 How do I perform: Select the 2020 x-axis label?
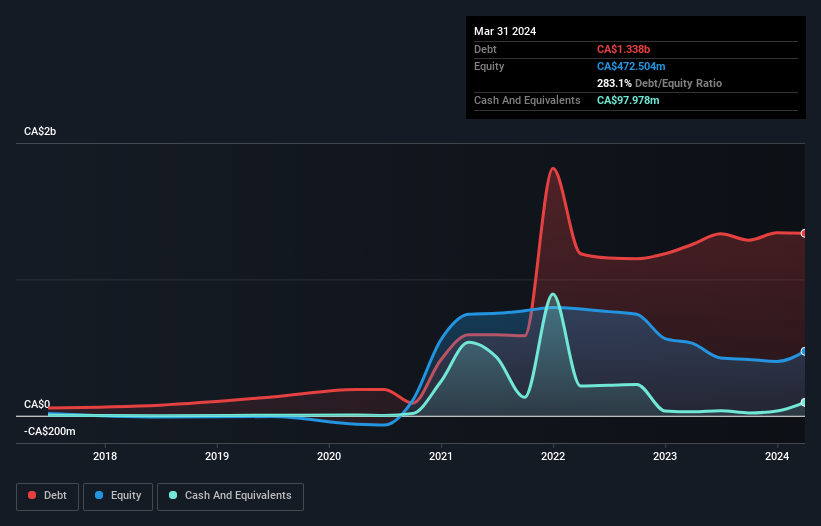click(x=329, y=456)
